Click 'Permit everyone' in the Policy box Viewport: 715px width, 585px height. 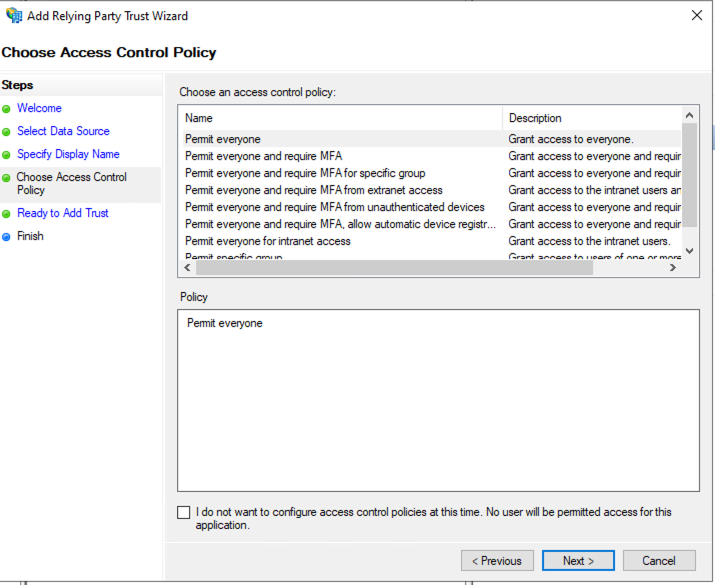click(x=225, y=323)
